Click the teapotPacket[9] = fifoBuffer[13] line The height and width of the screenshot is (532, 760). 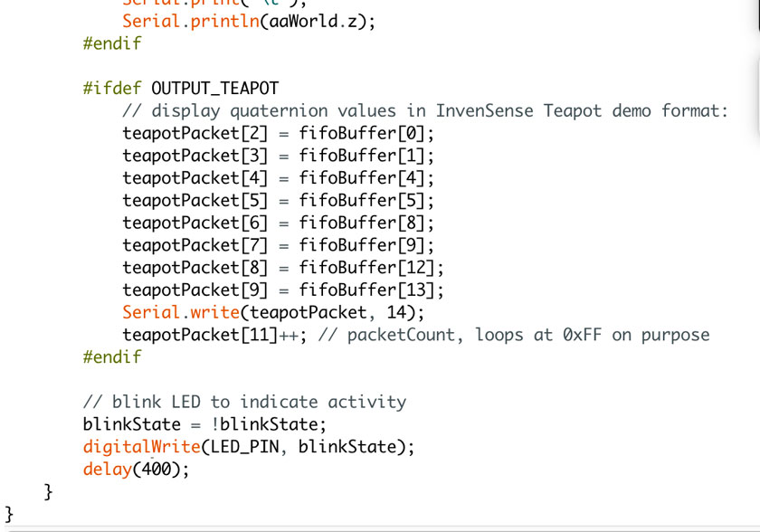click(x=283, y=290)
